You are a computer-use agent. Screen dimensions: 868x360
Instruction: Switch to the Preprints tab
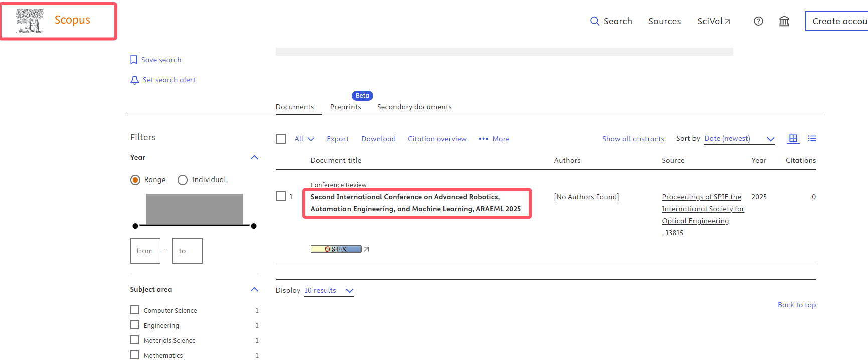click(x=345, y=107)
